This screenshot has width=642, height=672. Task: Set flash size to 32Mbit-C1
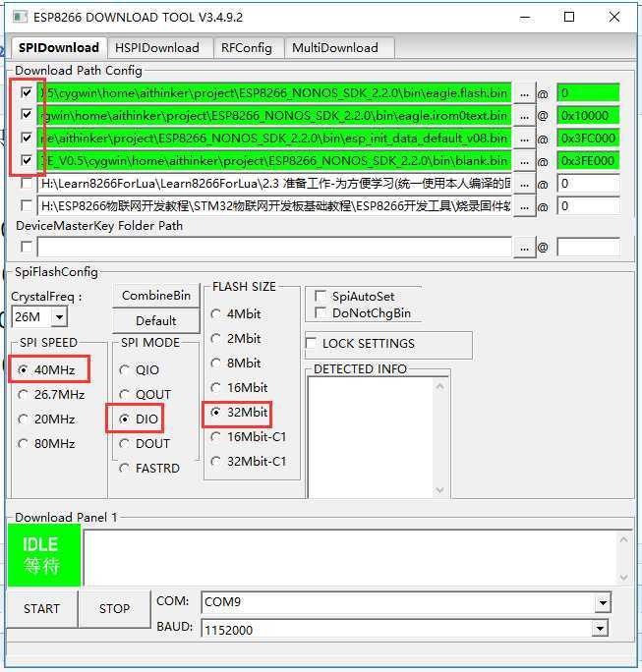click(249, 461)
